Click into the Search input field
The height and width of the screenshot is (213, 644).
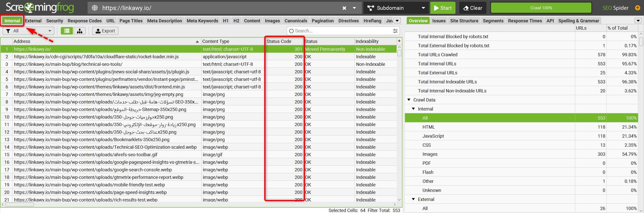tap(340, 31)
